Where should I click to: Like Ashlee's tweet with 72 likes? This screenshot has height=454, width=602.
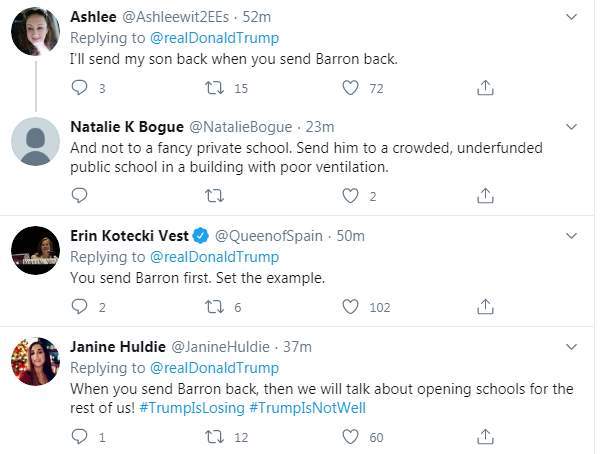pos(350,88)
